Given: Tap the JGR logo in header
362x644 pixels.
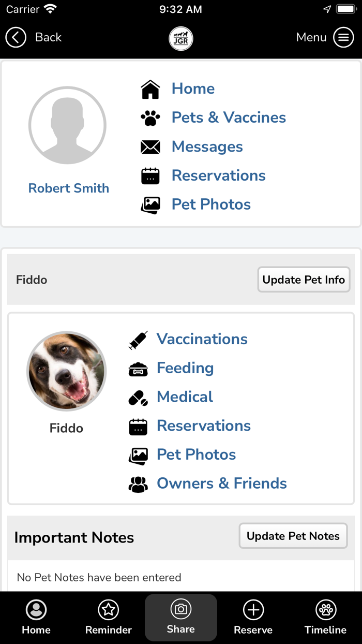Looking at the screenshot, I should pyautogui.click(x=181, y=38).
